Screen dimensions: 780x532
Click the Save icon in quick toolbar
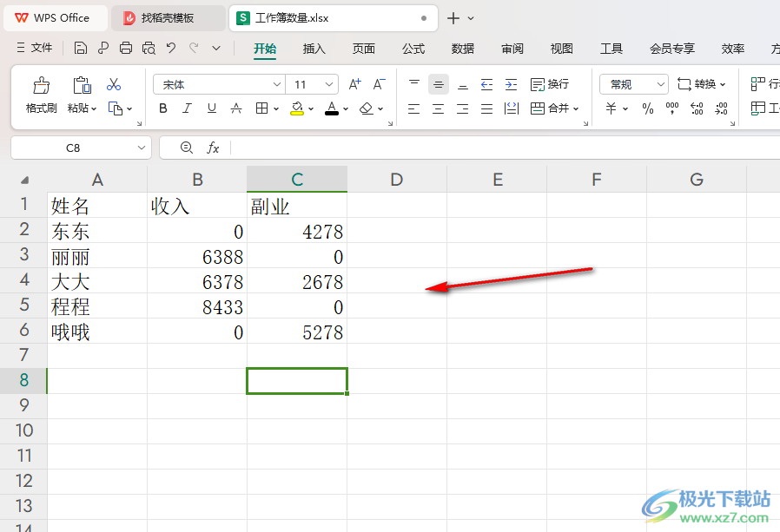coord(80,48)
